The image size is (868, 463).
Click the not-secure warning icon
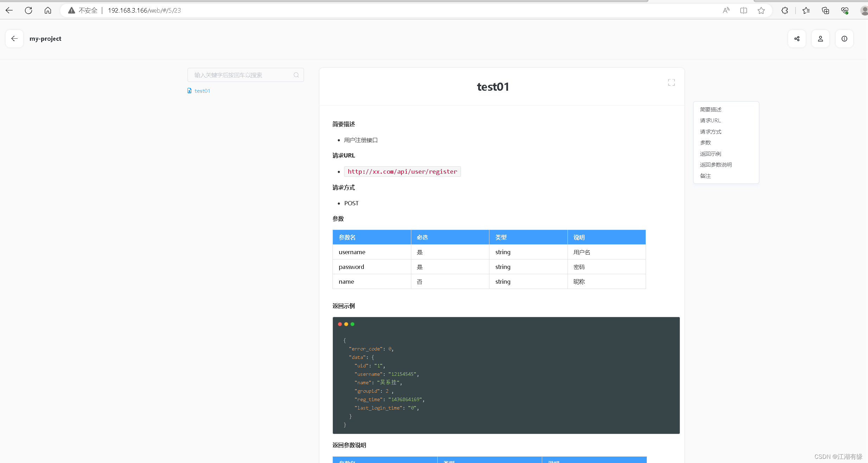coord(71,11)
